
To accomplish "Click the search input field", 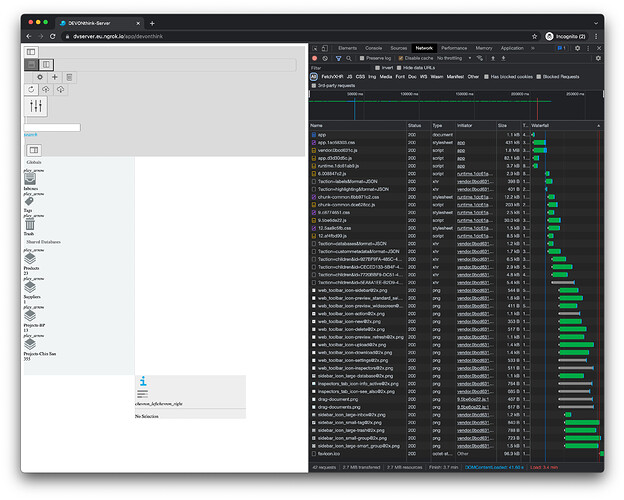I will pyautogui.click(x=52, y=127).
